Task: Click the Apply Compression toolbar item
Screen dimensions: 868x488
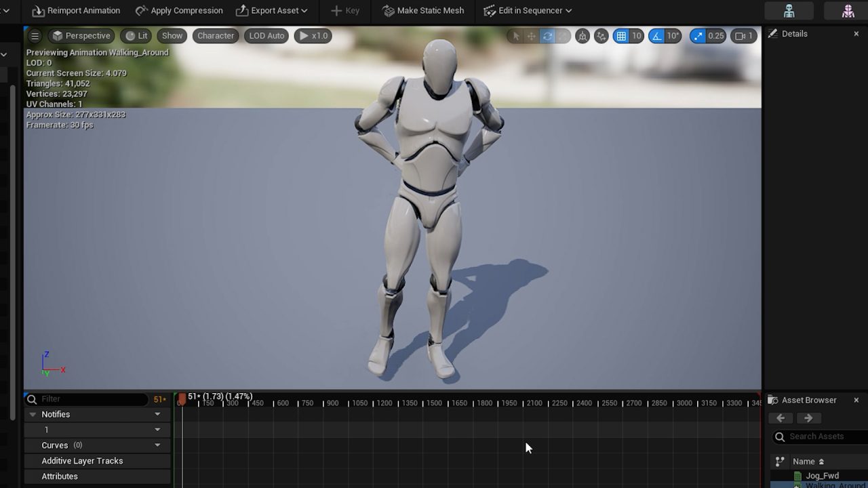Action: click(x=178, y=10)
